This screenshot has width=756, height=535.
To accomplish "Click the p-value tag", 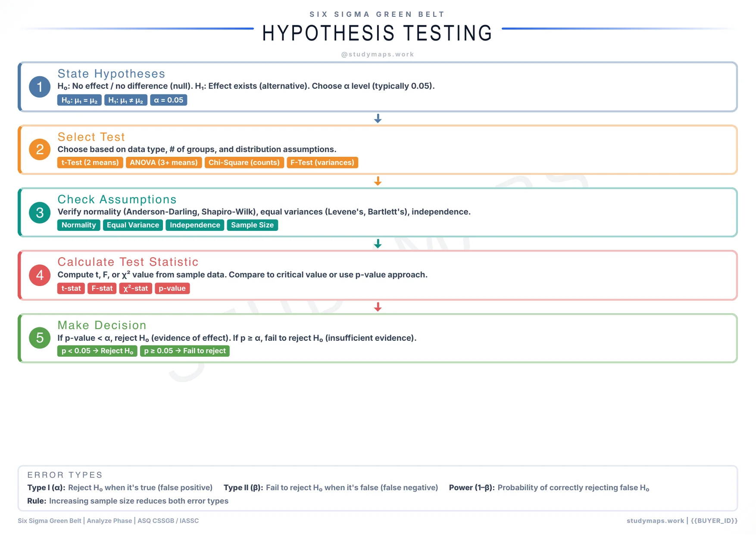I will tap(172, 288).
